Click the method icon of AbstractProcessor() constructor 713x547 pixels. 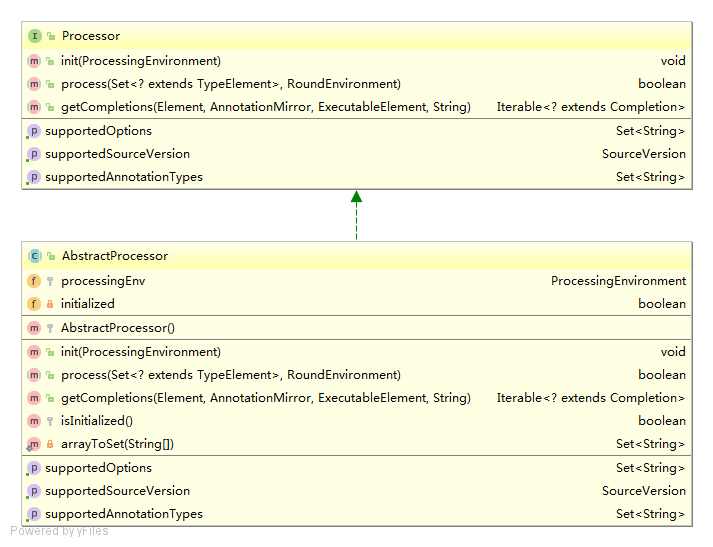click(x=34, y=328)
